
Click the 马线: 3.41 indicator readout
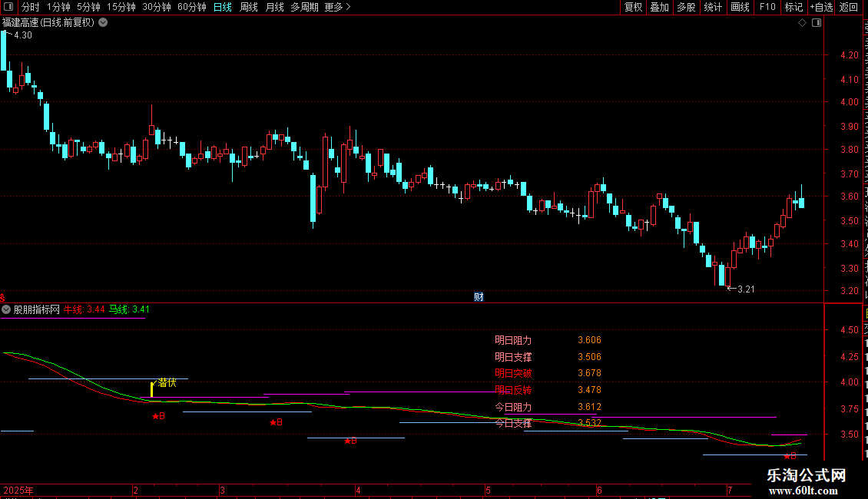129,310
